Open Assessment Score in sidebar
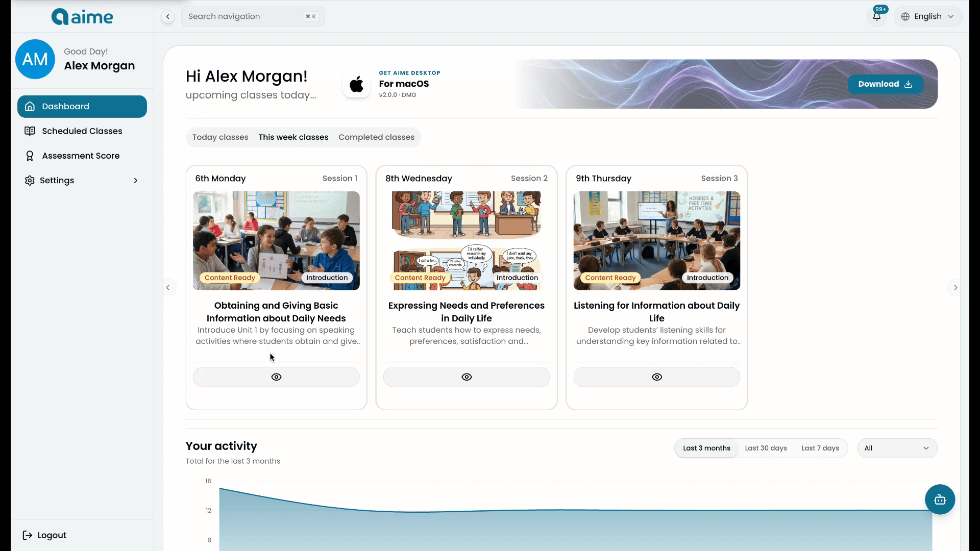The height and width of the screenshot is (551, 980). (x=82, y=156)
